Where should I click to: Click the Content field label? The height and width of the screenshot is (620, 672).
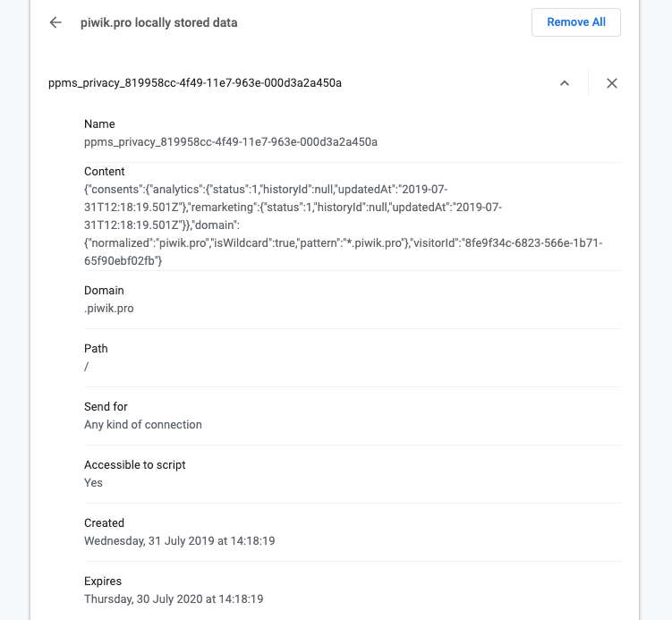[104, 171]
